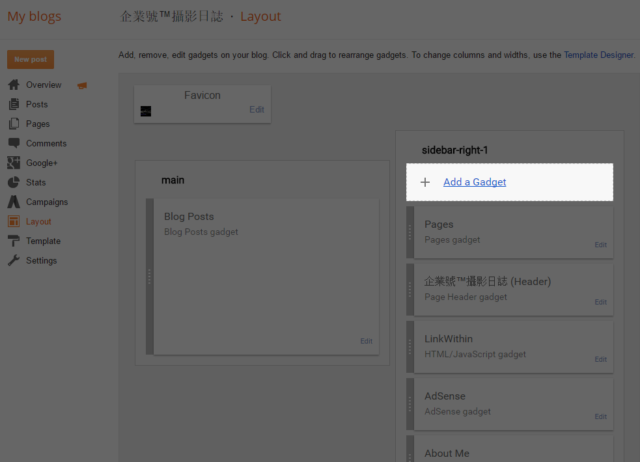Edit the Blog Posts gadget
640x462 pixels.
(366, 341)
